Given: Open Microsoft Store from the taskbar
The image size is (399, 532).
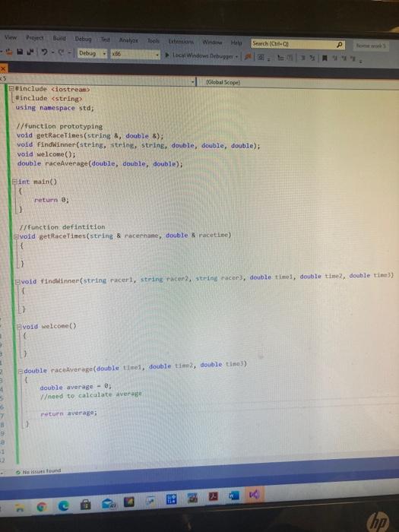Looking at the screenshot, I should [x=85, y=505].
